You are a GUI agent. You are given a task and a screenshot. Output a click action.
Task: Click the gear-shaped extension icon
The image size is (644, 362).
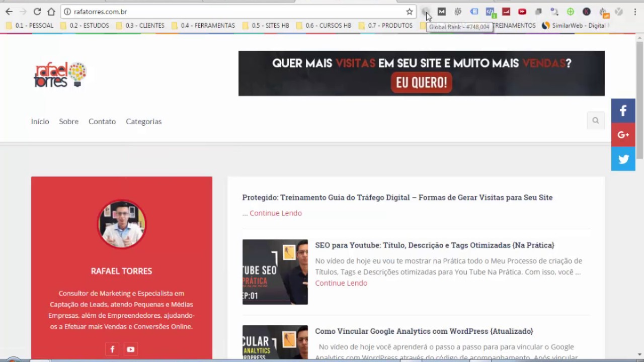pos(458,12)
